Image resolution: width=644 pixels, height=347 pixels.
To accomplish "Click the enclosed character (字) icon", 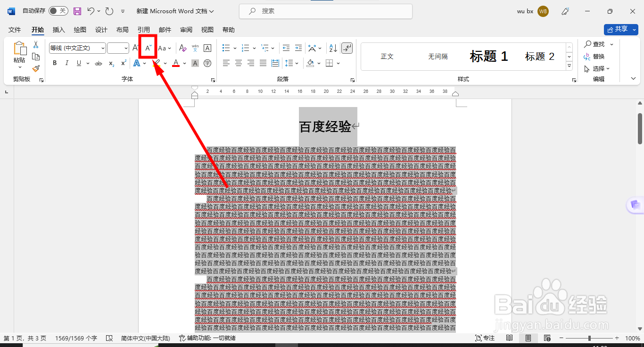I will 207,63.
